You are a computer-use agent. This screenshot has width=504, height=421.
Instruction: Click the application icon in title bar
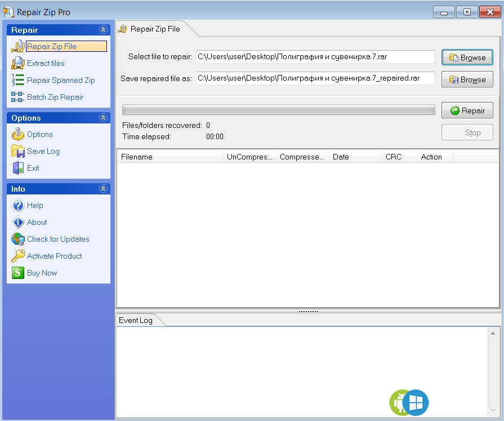click(8, 12)
